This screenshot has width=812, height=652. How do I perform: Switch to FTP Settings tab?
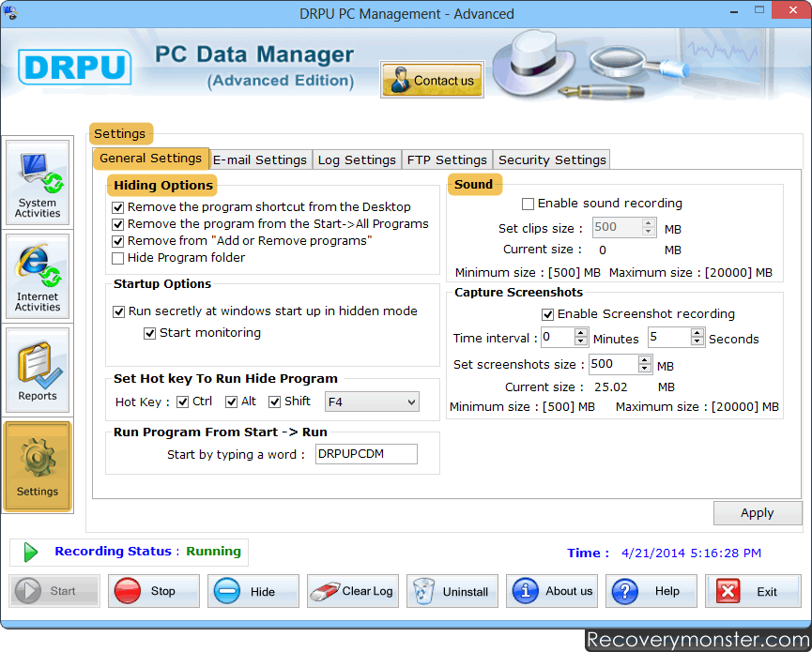click(x=447, y=159)
